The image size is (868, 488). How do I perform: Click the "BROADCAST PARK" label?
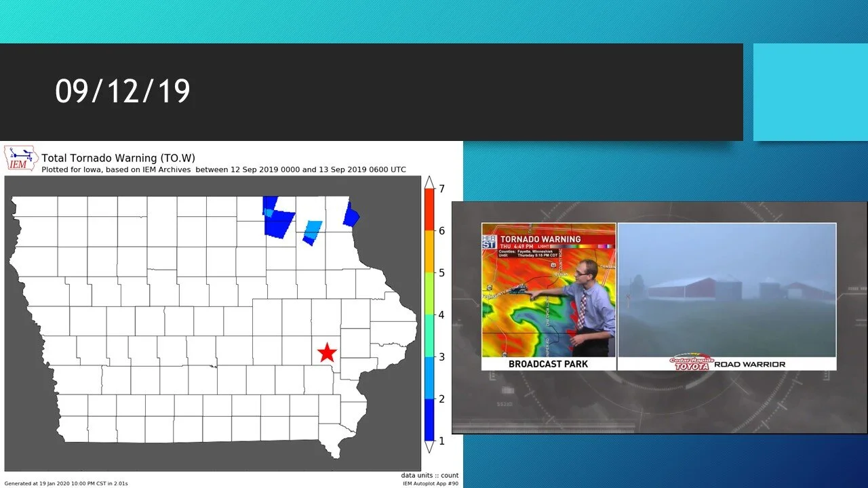[549, 364]
